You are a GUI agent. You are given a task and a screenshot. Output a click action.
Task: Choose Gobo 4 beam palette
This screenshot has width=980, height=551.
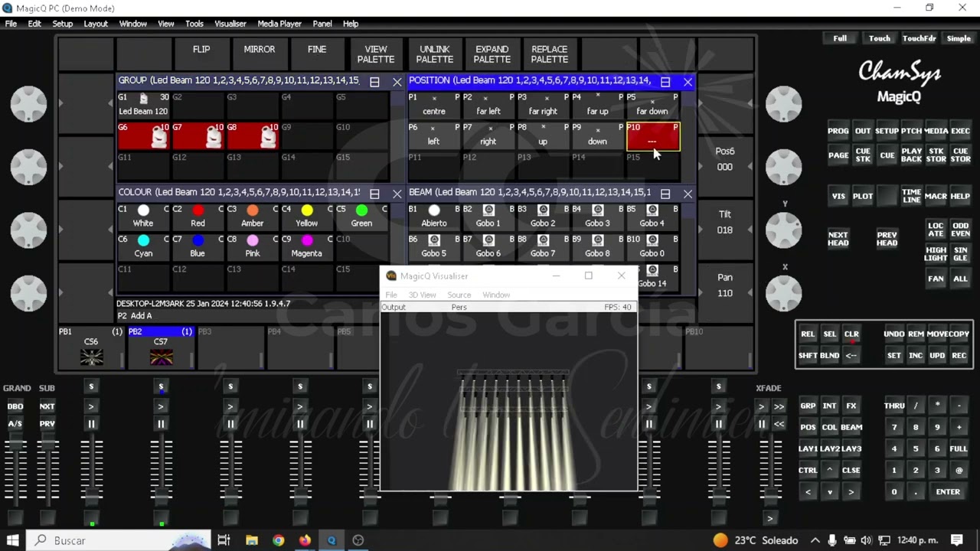coord(652,216)
